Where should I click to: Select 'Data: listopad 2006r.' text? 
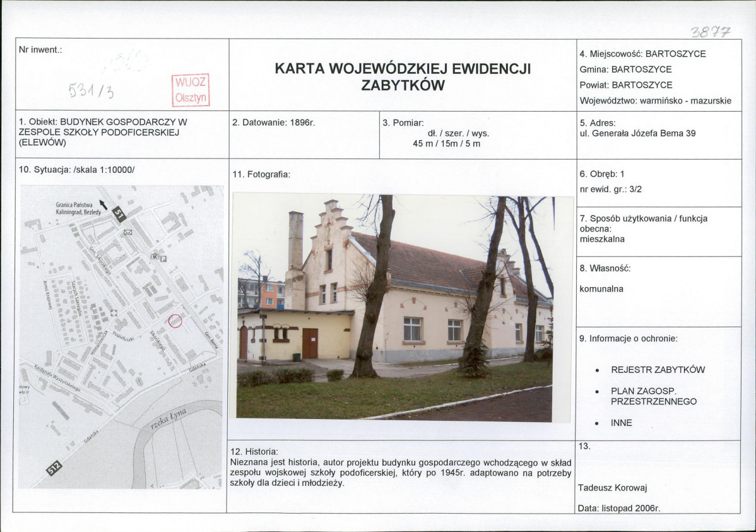tap(619, 509)
